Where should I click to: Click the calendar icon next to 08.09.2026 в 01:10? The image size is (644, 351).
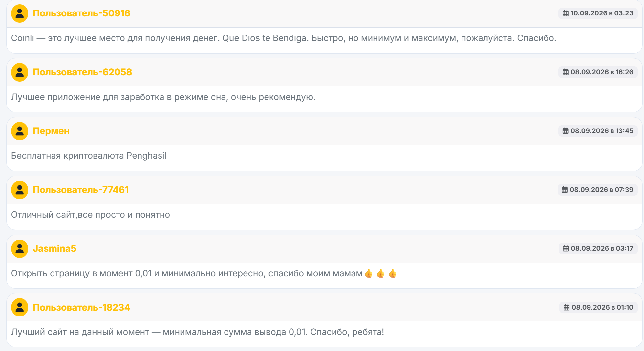[567, 307]
